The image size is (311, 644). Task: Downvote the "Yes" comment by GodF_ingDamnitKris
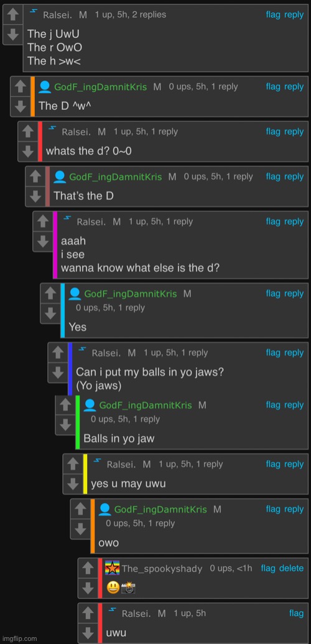tap(50, 314)
